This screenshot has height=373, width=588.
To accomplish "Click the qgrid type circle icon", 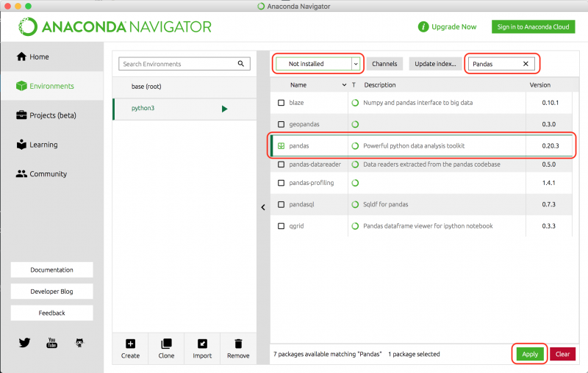I will click(355, 226).
